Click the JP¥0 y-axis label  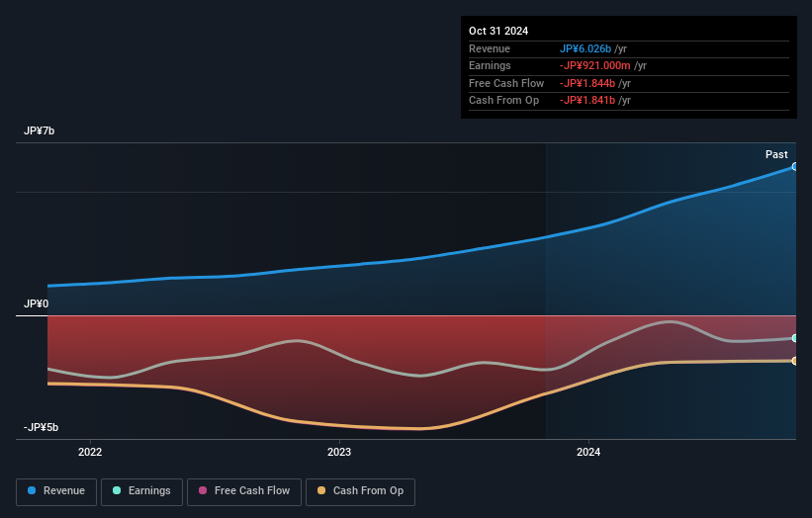pos(36,303)
